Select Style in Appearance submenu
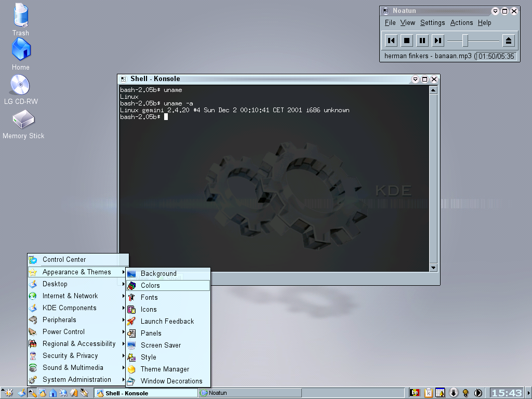 coord(168,357)
